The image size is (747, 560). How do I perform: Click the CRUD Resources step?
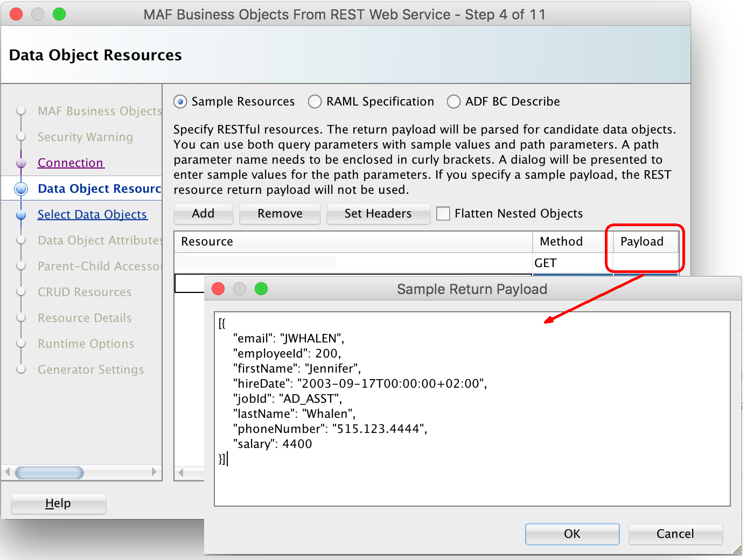click(x=85, y=292)
